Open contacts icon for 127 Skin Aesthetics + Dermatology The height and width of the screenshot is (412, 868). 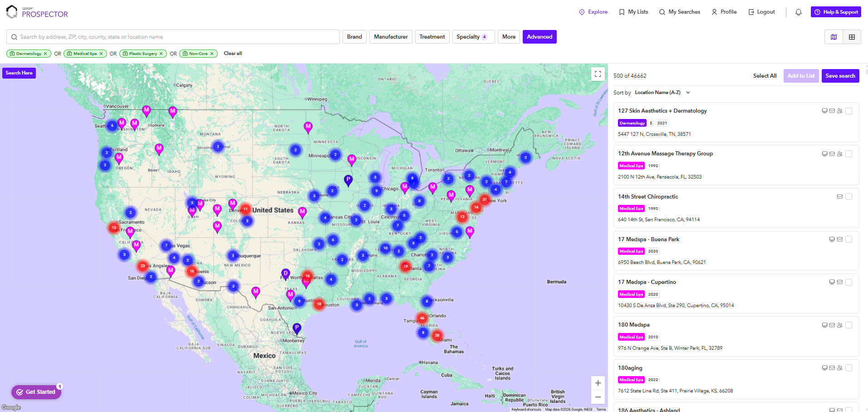coord(840,110)
